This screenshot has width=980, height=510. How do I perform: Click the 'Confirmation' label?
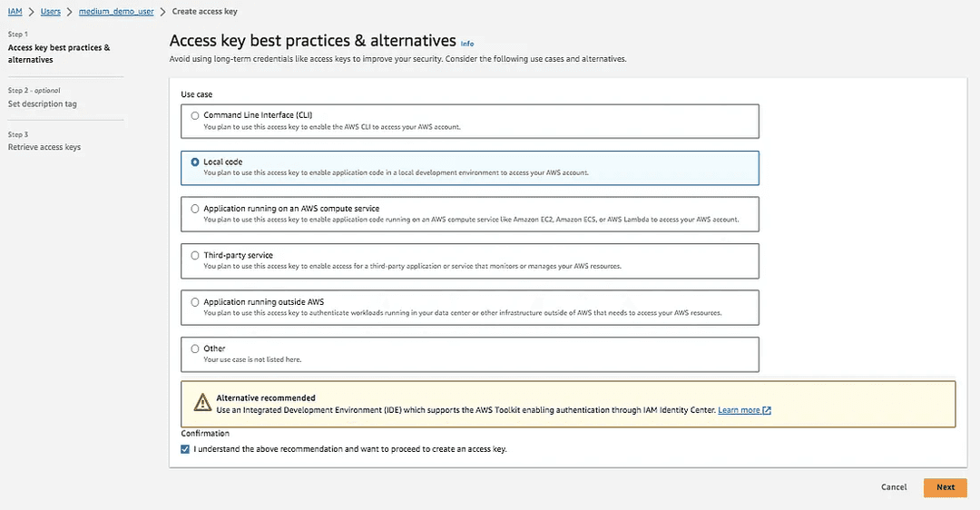[x=205, y=433]
